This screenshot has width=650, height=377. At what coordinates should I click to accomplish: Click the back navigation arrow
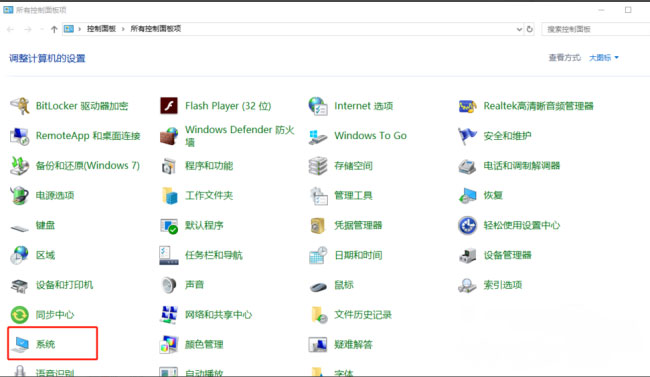coord(10,29)
